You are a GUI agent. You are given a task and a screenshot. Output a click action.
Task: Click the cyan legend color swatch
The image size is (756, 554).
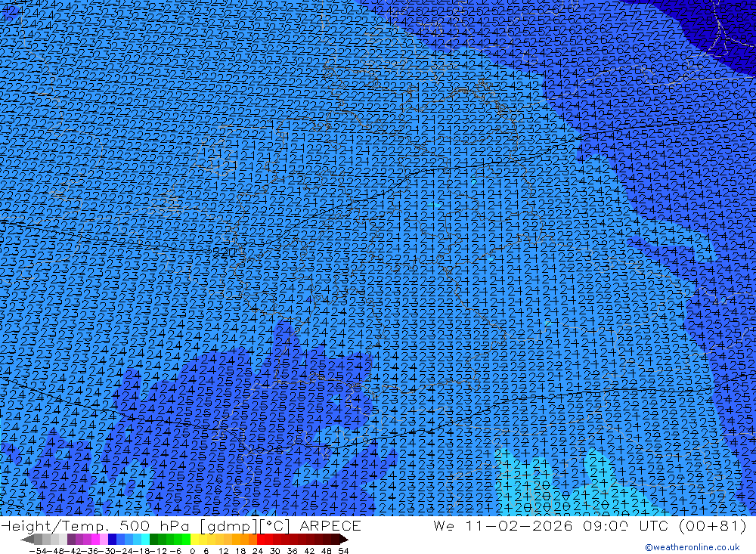145,540
